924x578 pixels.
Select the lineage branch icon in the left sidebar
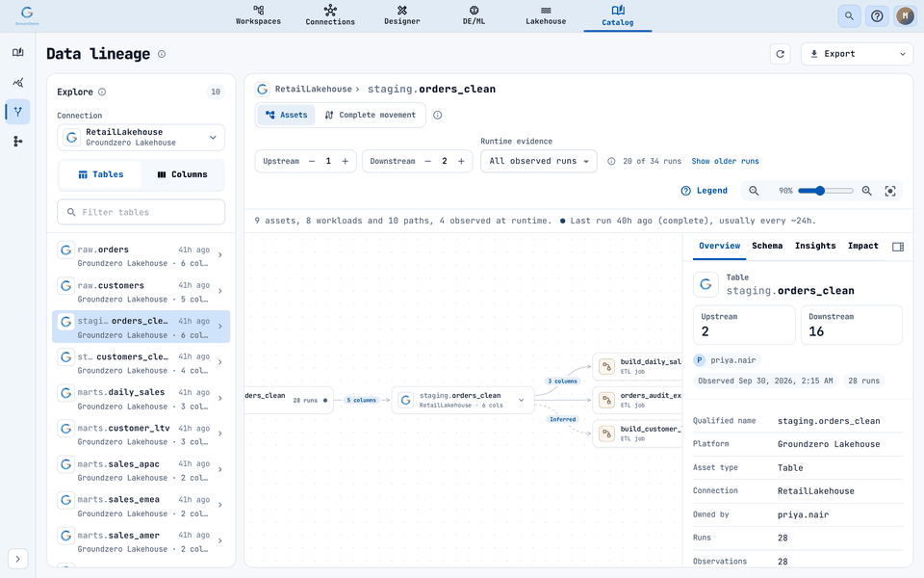pos(17,112)
